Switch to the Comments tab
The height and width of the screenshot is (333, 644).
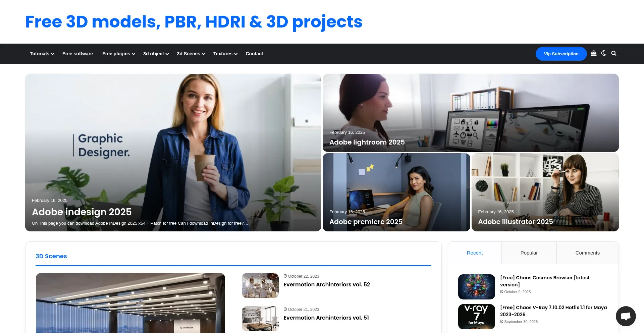[x=587, y=253]
